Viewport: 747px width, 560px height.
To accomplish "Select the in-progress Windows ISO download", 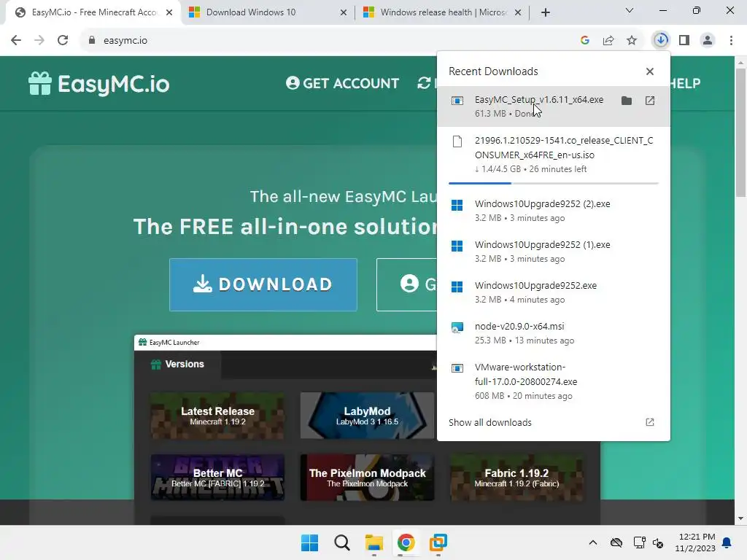I will [x=554, y=155].
